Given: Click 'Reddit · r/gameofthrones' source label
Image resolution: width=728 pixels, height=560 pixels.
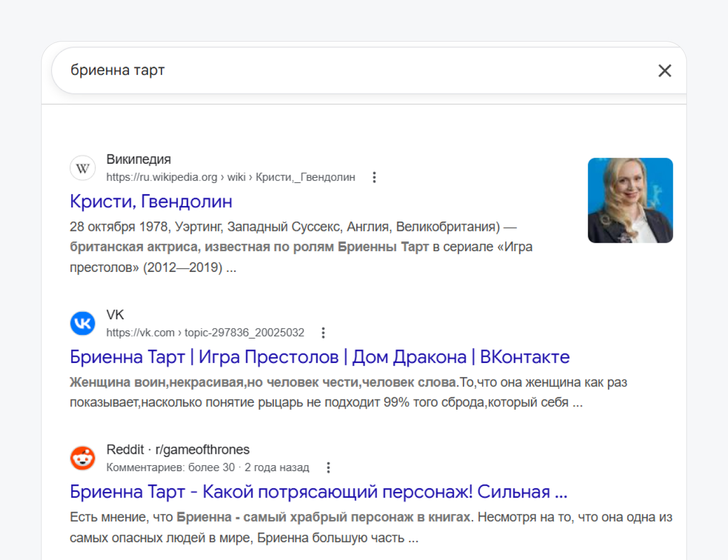Looking at the screenshot, I should (x=178, y=449).
